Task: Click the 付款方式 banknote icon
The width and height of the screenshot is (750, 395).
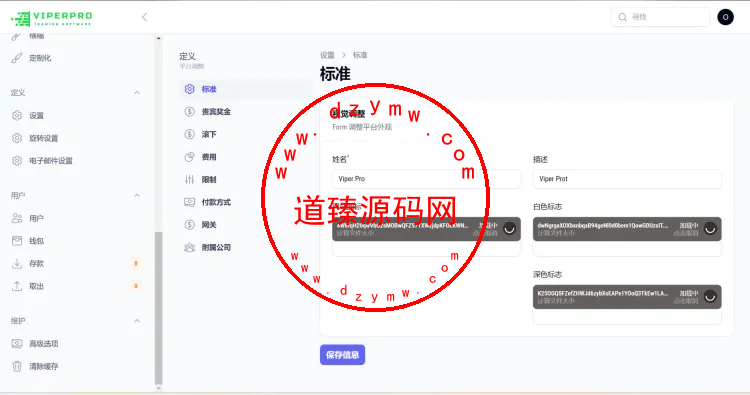Action: coord(189,202)
